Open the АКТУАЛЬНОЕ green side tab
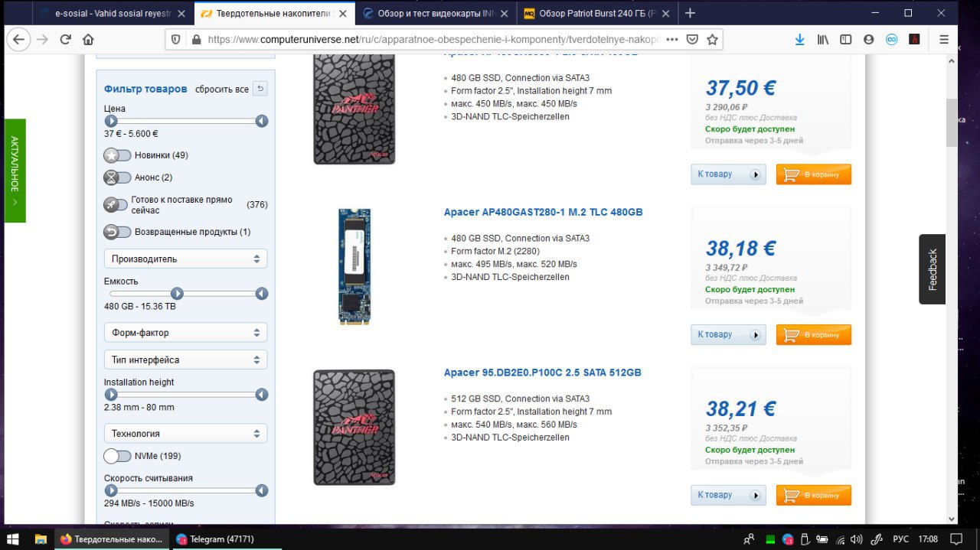 15,171
